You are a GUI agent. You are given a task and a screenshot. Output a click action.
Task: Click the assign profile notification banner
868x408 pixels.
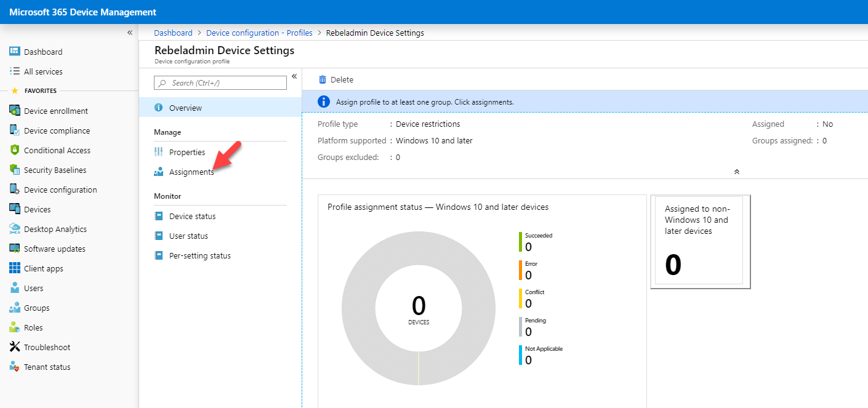tap(585, 102)
